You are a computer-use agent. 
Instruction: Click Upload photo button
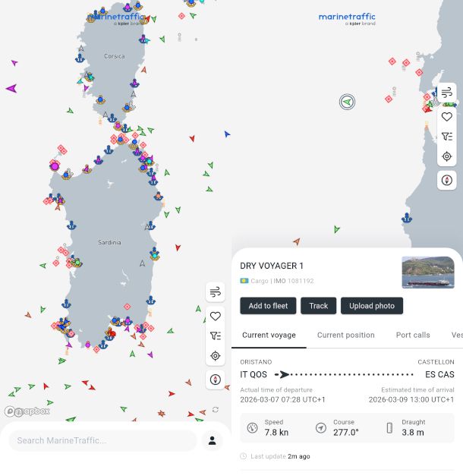click(372, 306)
